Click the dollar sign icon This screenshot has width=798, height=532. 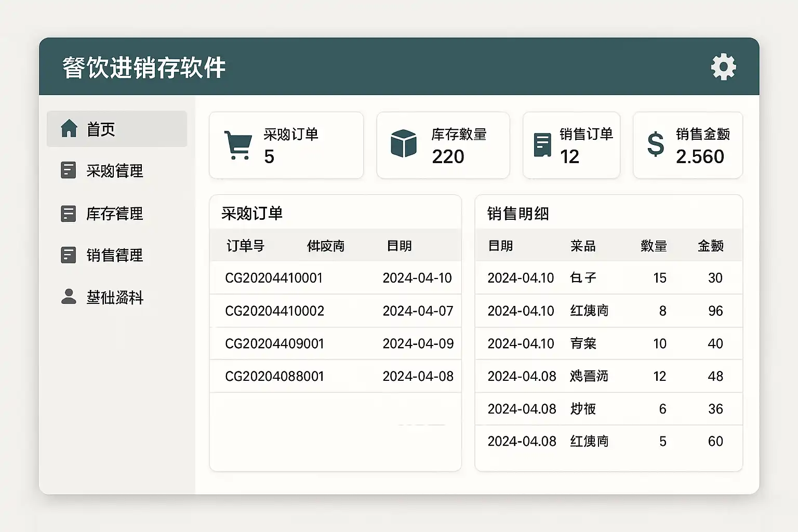point(656,144)
